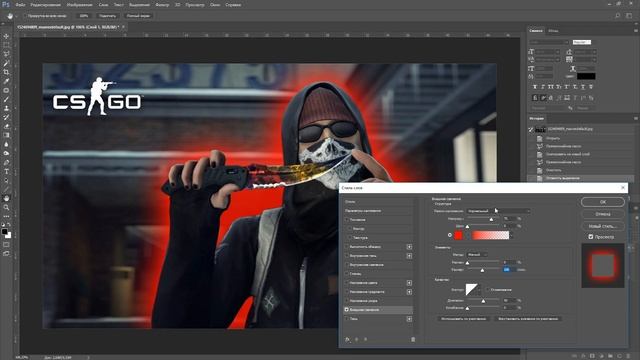Viewport: 640px width, 360px height.
Task: Open the Фильтр menu
Action: (x=162, y=5)
